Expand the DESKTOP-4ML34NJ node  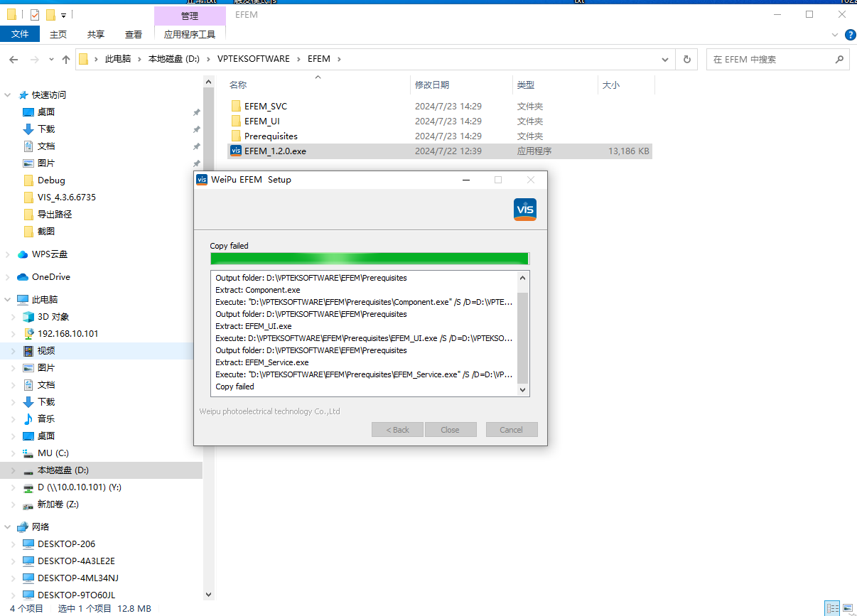coord(14,578)
